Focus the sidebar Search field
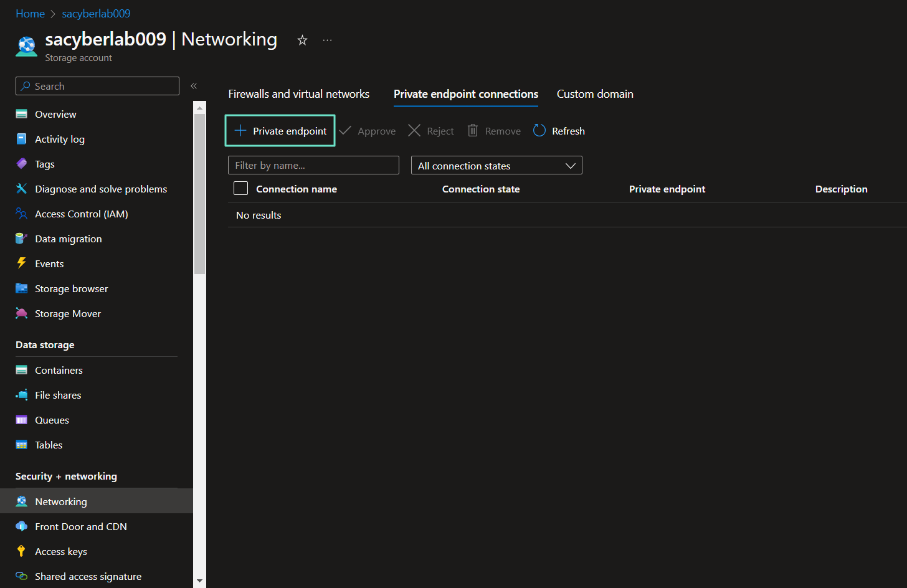The image size is (907, 588). (97, 86)
